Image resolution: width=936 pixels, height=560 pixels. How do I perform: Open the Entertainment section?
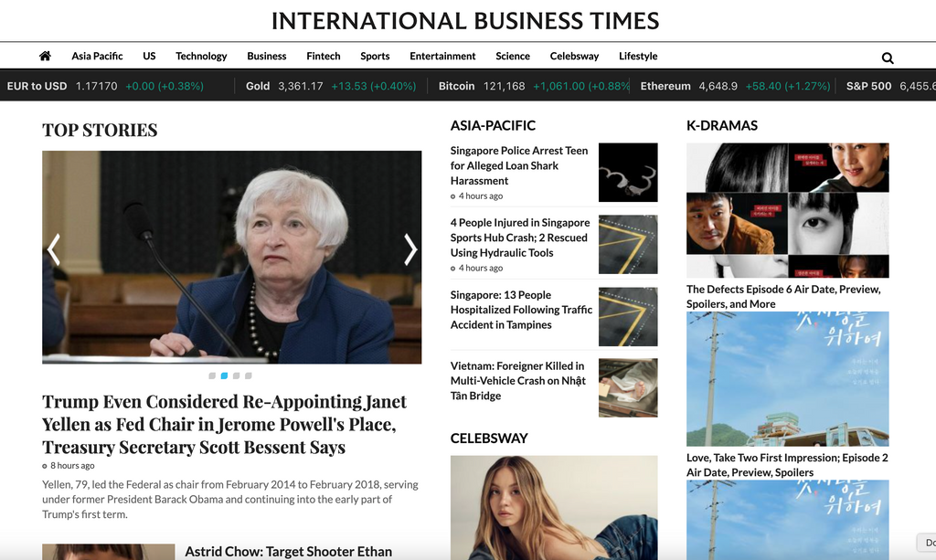(442, 56)
